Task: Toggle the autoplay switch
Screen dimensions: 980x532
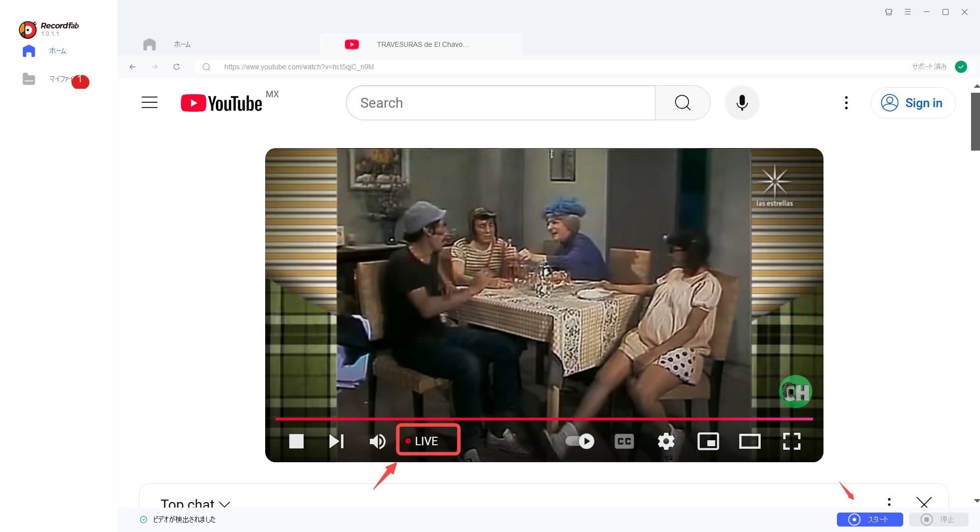Action: point(579,441)
